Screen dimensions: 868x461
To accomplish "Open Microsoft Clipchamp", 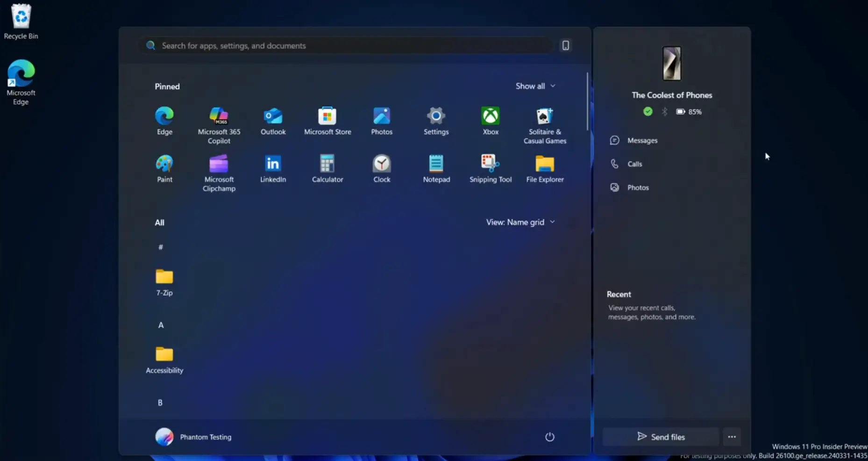I will pos(219,173).
